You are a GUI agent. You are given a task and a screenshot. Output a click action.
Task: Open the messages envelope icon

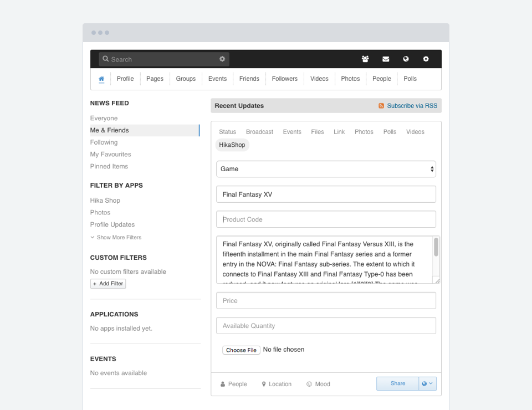[x=386, y=59]
